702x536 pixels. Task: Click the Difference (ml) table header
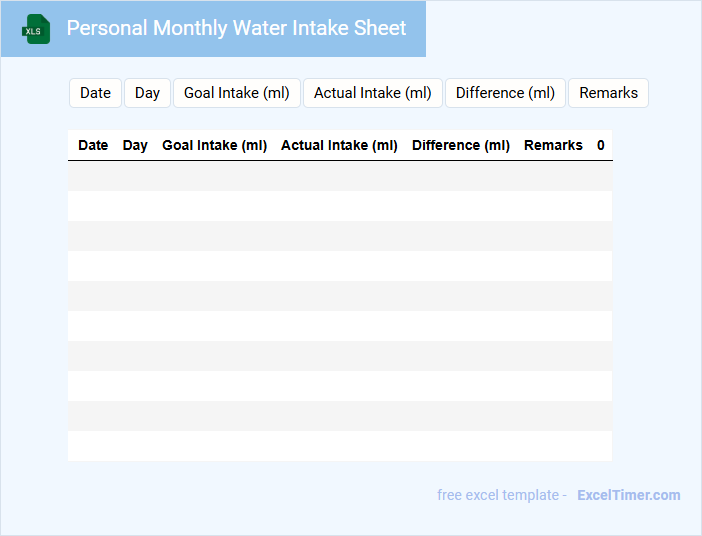461,145
